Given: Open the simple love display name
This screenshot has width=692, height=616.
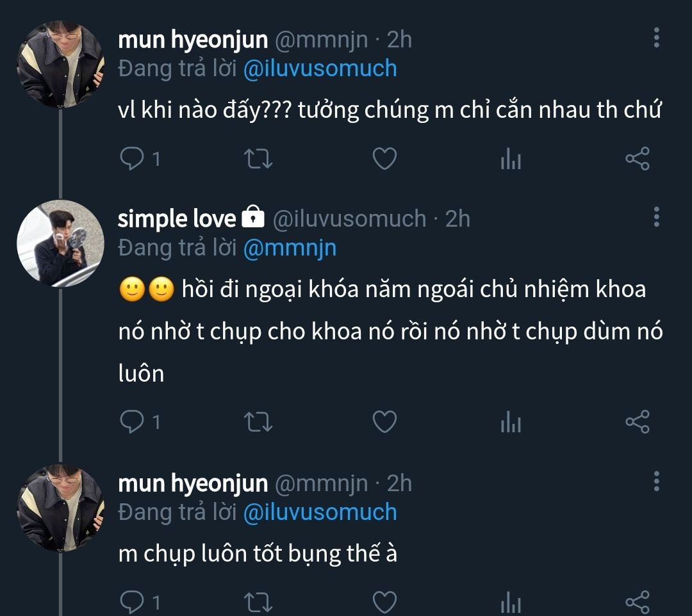Looking at the screenshot, I should [177, 219].
